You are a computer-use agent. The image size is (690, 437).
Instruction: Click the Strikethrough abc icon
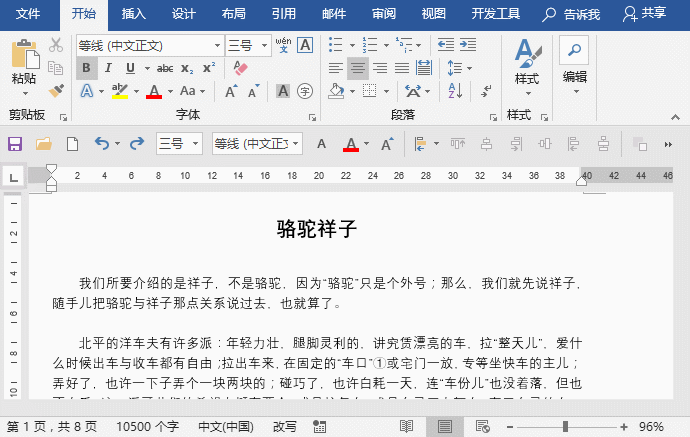coord(165,68)
